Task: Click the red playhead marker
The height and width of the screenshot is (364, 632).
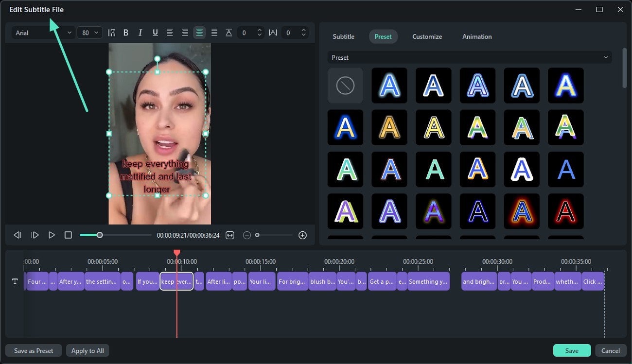Action: (177, 253)
